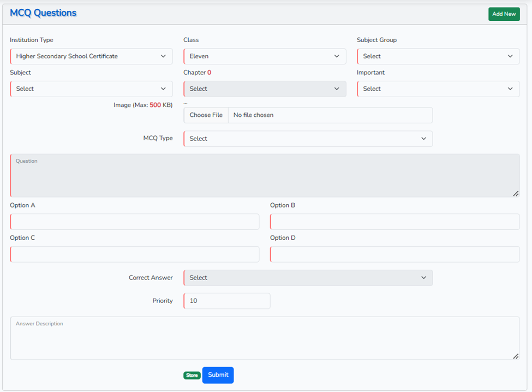Click the Choose File button
The height and width of the screenshot is (392, 532).
coord(206,115)
